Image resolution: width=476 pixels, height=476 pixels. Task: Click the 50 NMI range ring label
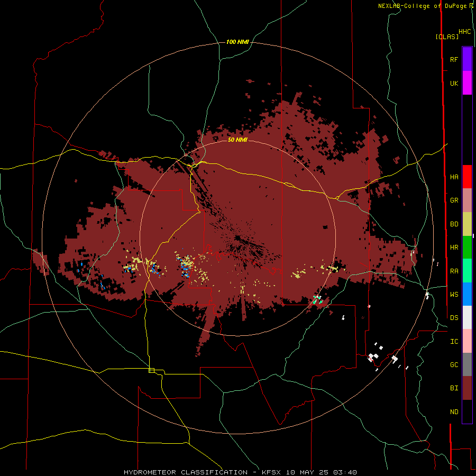click(237, 140)
